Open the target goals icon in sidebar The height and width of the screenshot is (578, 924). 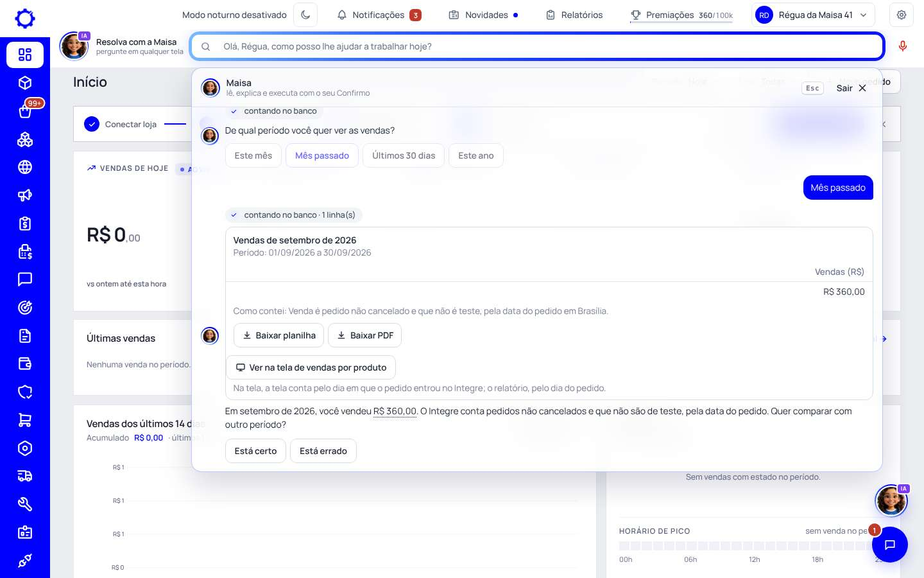coord(25,308)
